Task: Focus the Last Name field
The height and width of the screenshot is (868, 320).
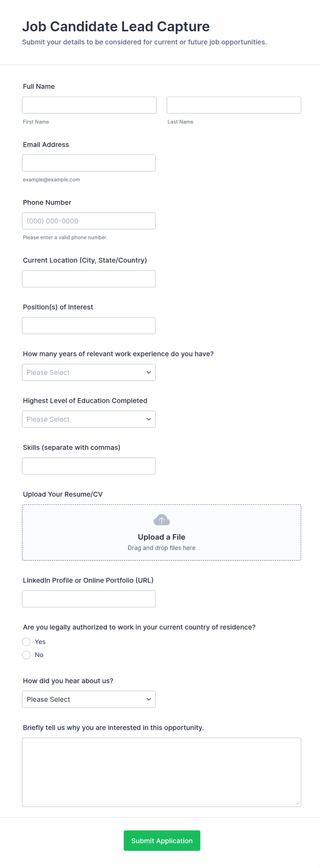Action: (x=234, y=105)
